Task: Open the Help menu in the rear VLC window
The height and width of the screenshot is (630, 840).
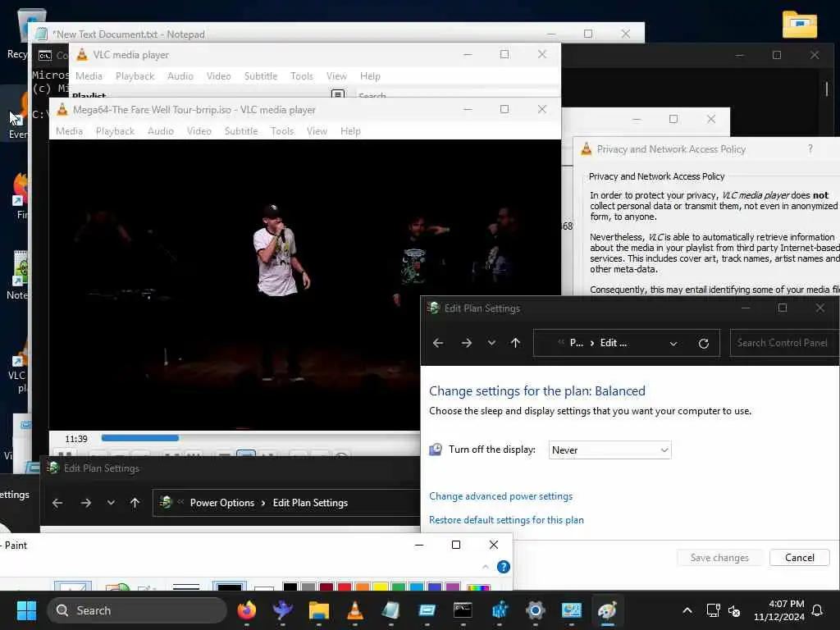Action: tap(370, 76)
